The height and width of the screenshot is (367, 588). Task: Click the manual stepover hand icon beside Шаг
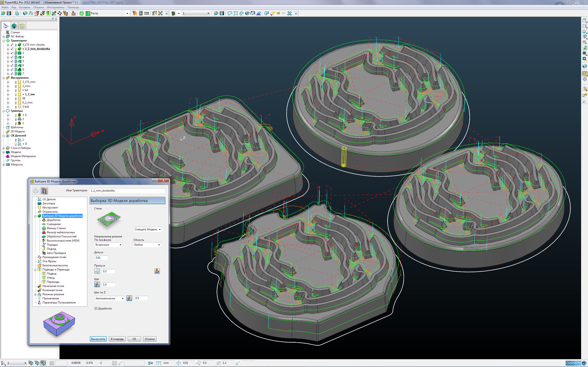[x=97, y=284]
